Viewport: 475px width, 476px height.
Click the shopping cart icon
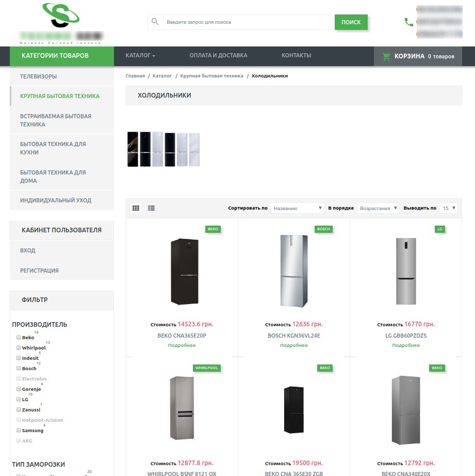(x=386, y=56)
